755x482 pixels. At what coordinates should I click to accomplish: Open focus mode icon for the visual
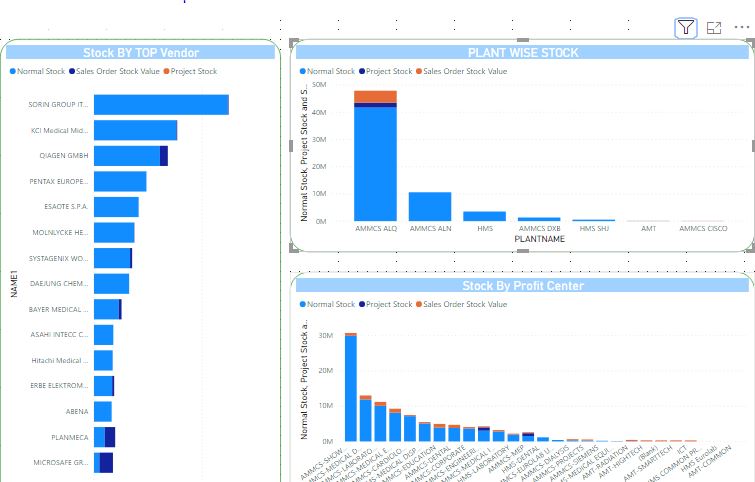714,28
